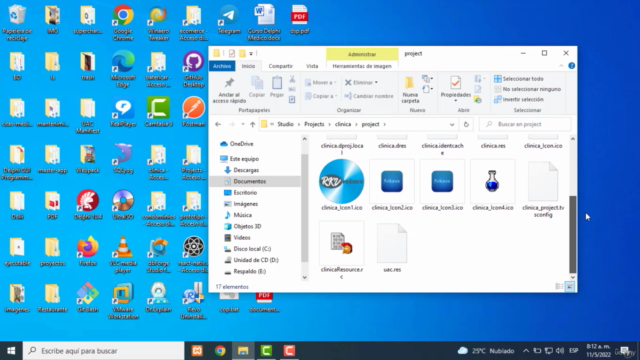
Task: Open GitHub Desktop shortcut icon
Action: coord(193,69)
